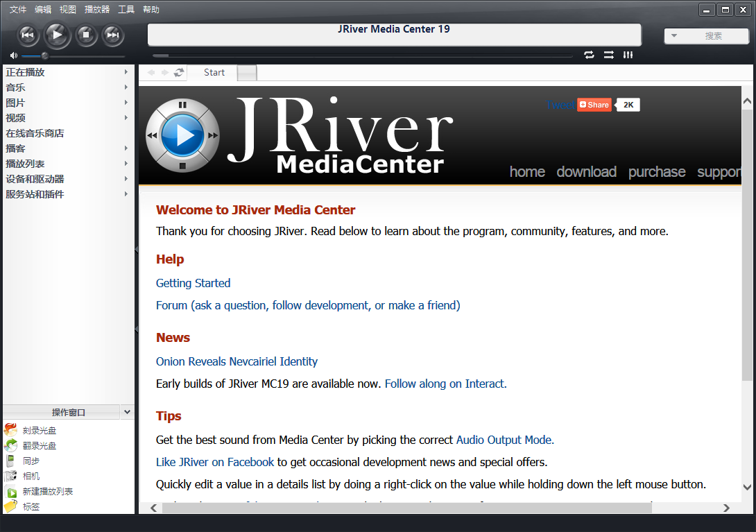This screenshot has height=532, width=756.
Task: Click the page scroll down arrow
Action: click(747, 487)
